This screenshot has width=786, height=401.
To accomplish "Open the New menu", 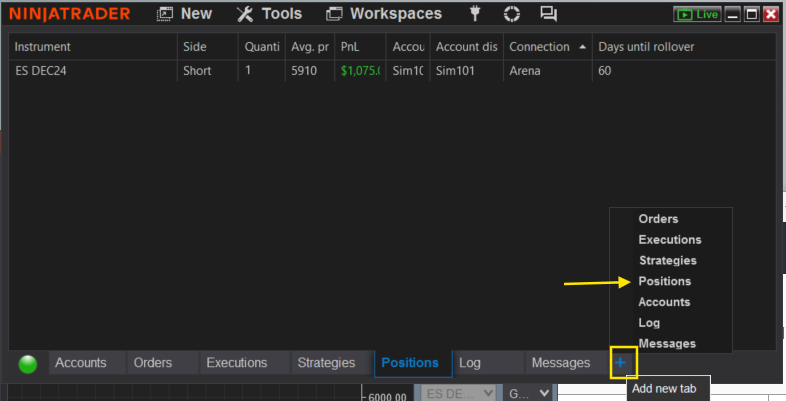I will (x=184, y=14).
